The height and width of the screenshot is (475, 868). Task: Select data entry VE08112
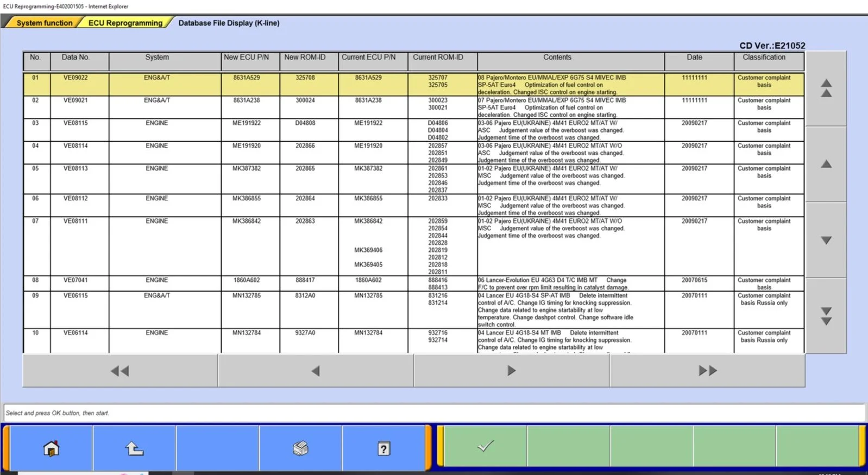coord(76,199)
